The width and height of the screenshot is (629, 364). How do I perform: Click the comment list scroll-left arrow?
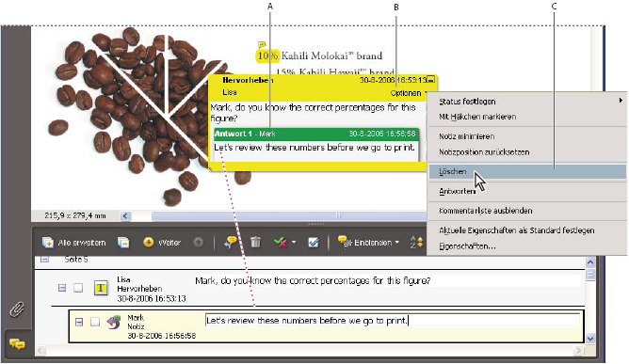(40, 351)
